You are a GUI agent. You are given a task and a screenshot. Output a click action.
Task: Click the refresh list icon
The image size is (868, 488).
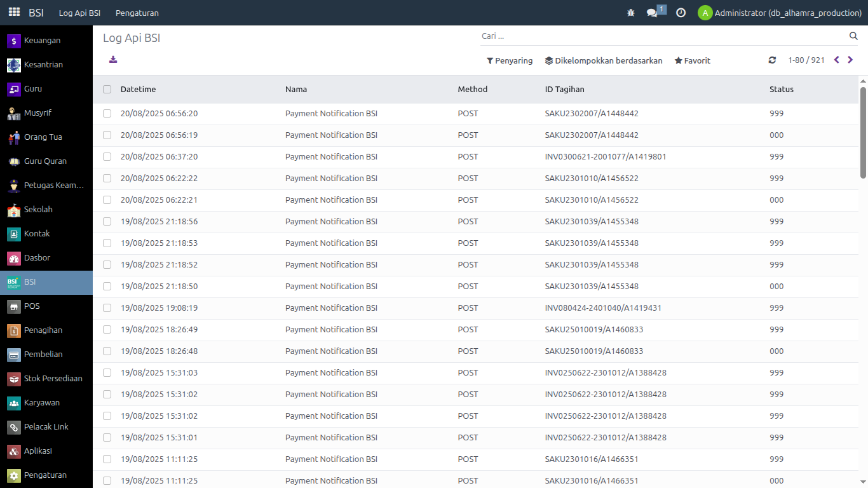(772, 60)
